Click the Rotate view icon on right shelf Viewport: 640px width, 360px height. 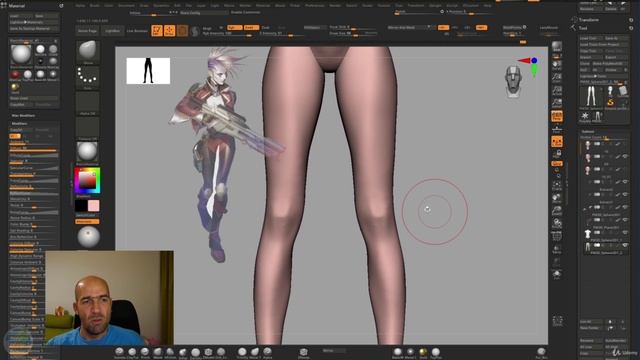tap(557, 224)
